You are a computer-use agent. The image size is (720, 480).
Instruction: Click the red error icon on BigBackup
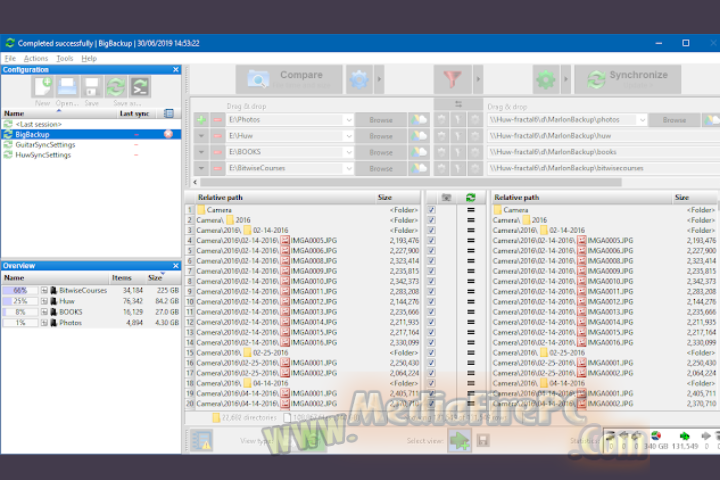pyautogui.click(x=169, y=134)
